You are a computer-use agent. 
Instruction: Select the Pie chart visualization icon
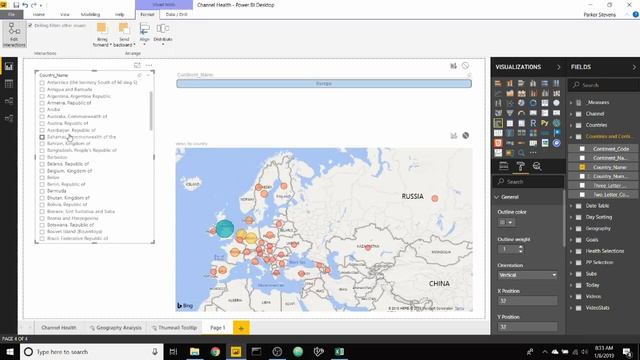click(521, 103)
